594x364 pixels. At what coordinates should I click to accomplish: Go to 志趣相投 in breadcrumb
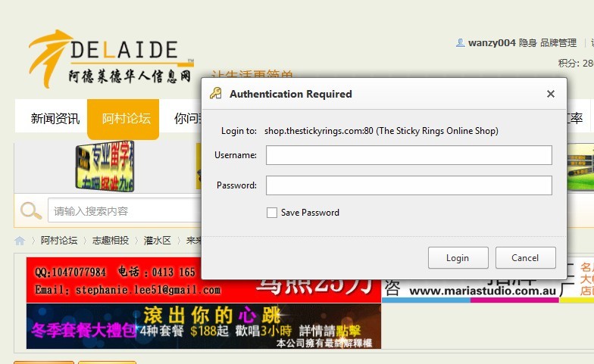coord(111,241)
